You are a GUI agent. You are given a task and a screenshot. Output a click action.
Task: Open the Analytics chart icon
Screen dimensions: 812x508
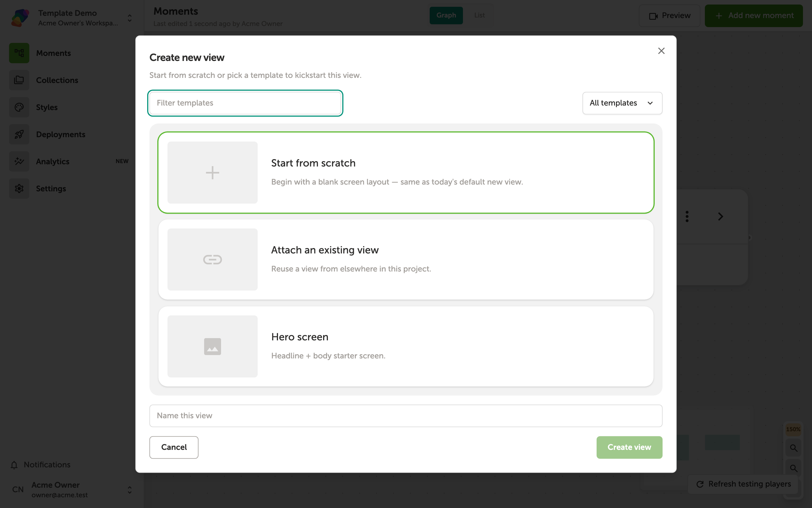[19, 161]
